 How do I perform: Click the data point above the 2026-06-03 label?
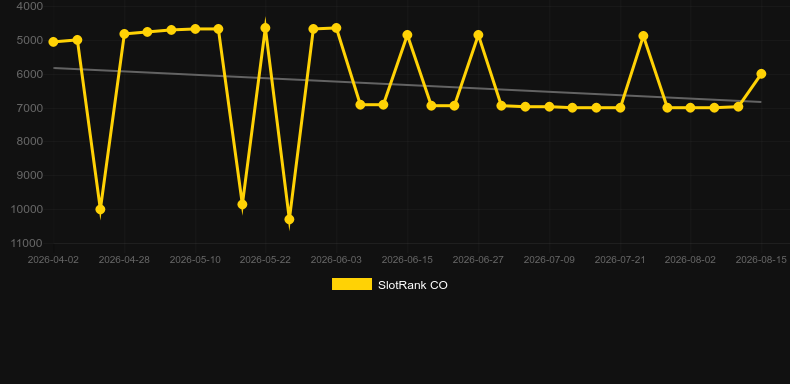point(336,28)
